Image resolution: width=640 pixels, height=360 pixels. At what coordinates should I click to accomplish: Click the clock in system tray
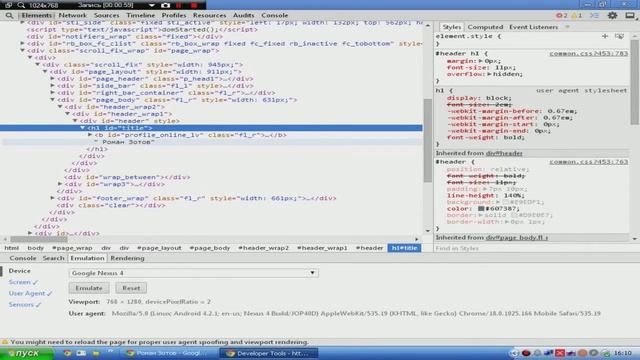point(623,353)
